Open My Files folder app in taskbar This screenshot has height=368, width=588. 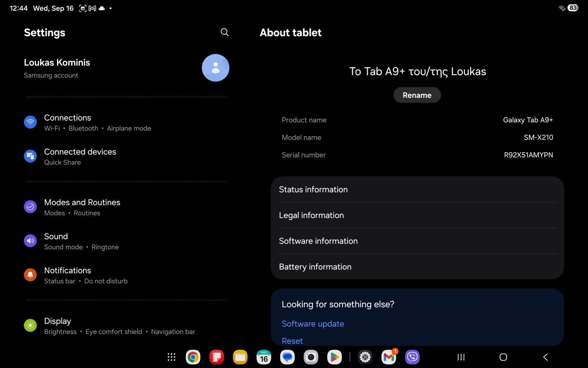tap(240, 357)
